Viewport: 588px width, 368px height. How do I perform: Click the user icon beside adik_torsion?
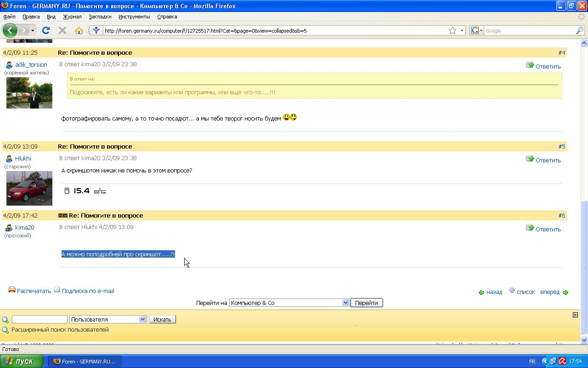click(9, 64)
